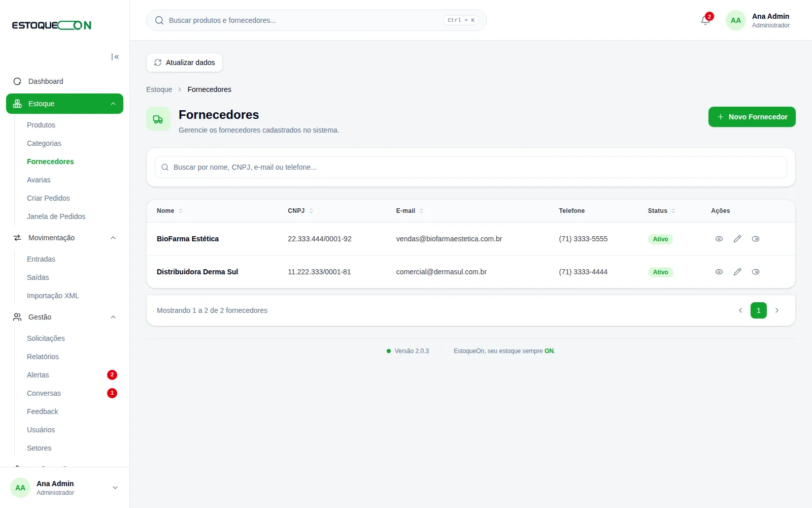Screen dimensions: 812x508
Task: Open Janela de Pedidos in sidebar
Action: [56, 216]
